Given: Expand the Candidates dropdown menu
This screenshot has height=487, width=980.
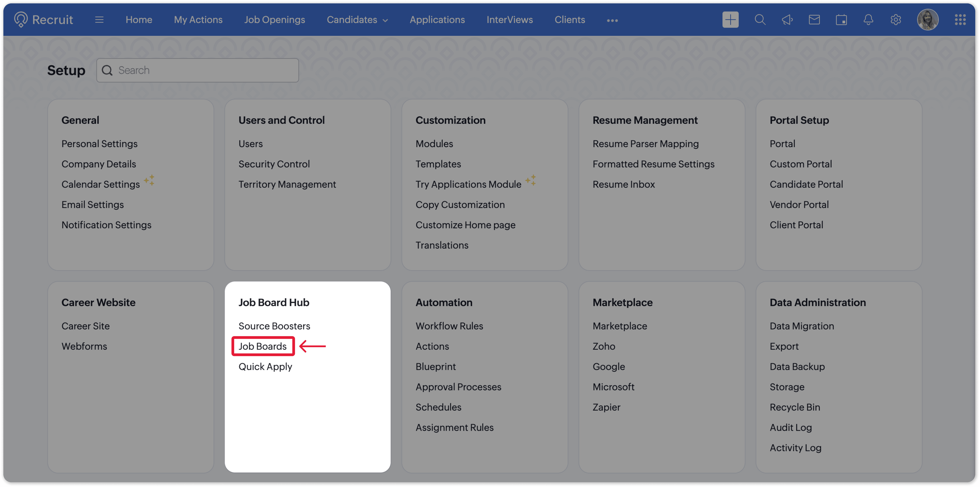Looking at the screenshot, I should pos(357,20).
